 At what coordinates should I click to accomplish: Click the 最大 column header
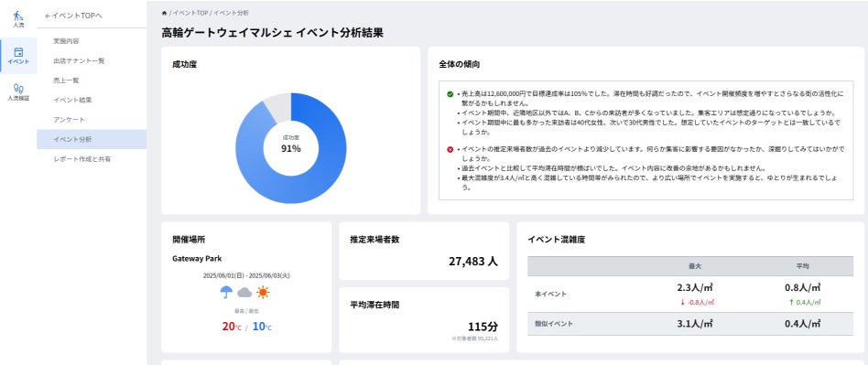[x=695, y=266]
